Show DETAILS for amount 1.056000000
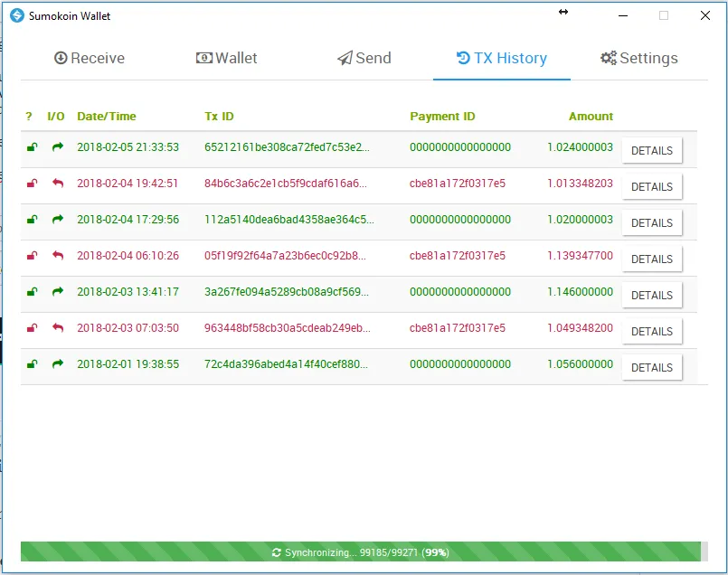 pyautogui.click(x=652, y=368)
